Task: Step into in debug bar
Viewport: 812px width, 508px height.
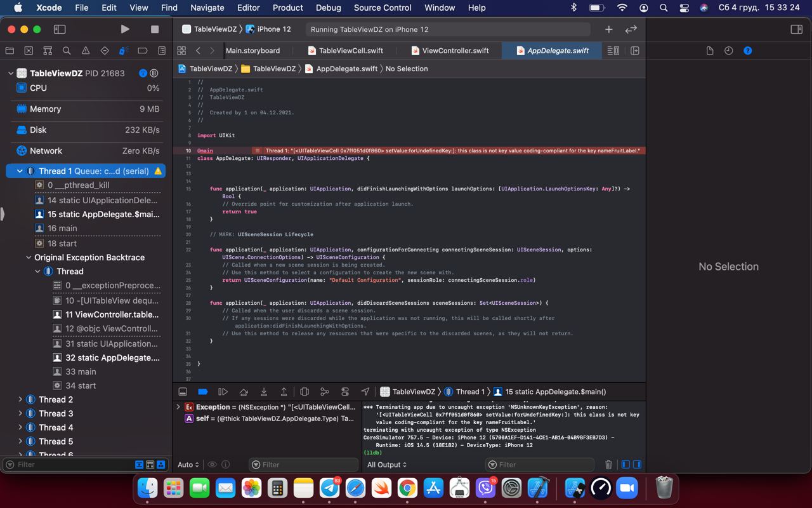Action: (x=264, y=392)
